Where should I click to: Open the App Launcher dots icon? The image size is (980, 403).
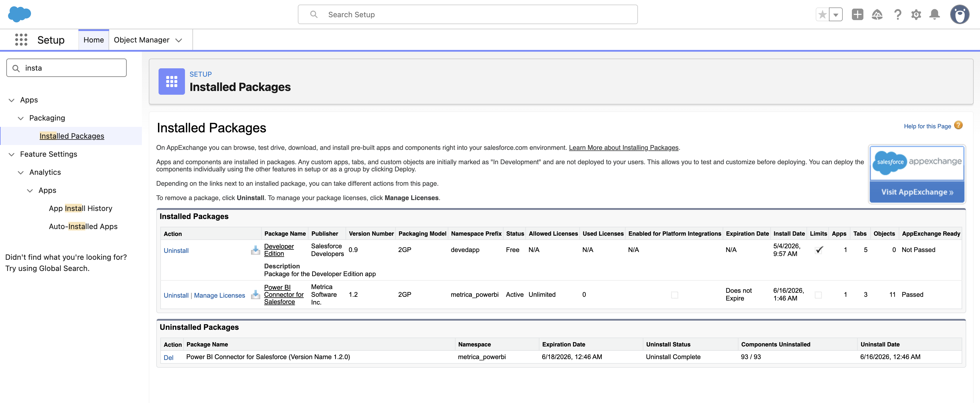(x=21, y=40)
